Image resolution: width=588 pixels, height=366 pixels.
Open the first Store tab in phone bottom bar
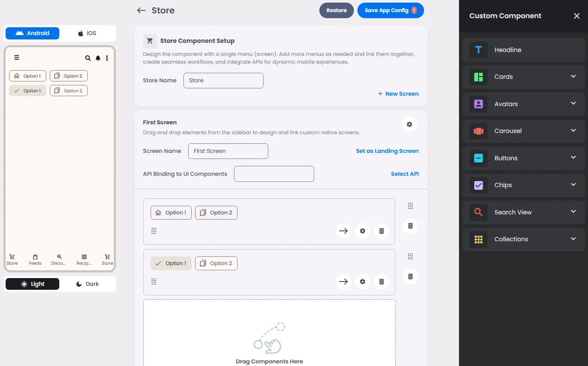(x=12, y=260)
